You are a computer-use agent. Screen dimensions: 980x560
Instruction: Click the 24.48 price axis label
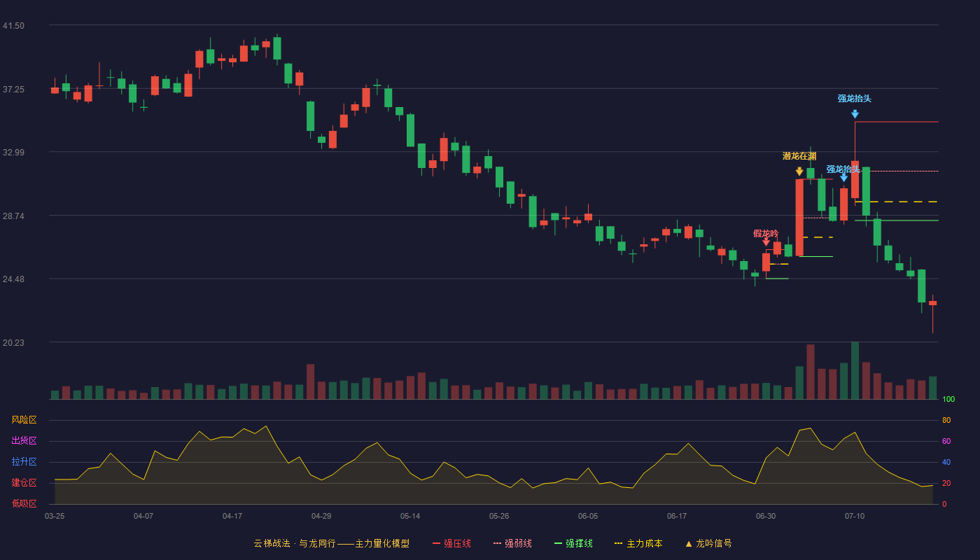[13, 279]
